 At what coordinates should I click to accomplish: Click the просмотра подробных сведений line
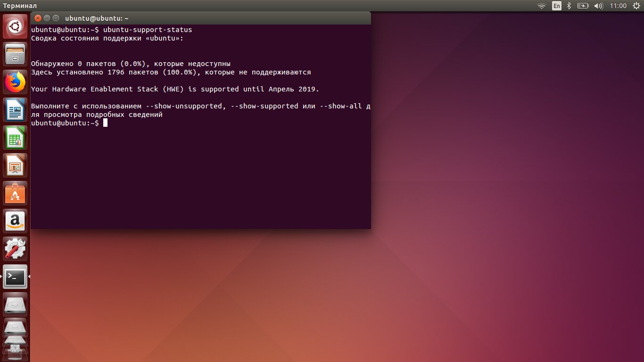(x=97, y=115)
